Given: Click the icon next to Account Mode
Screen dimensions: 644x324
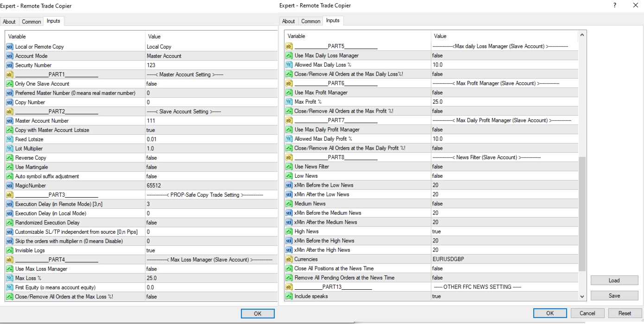Looking at the screenshot, I should coord(10,56).
